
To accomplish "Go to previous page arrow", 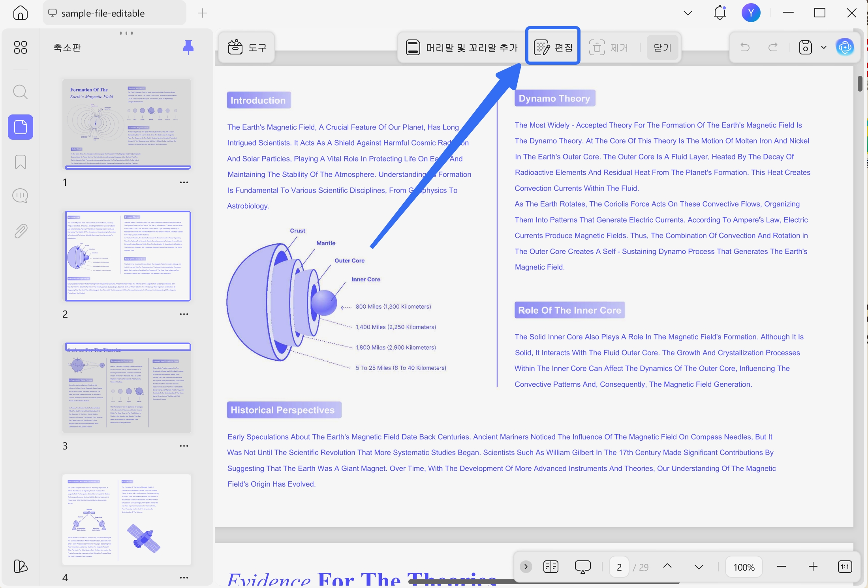I will click(667, 566).
